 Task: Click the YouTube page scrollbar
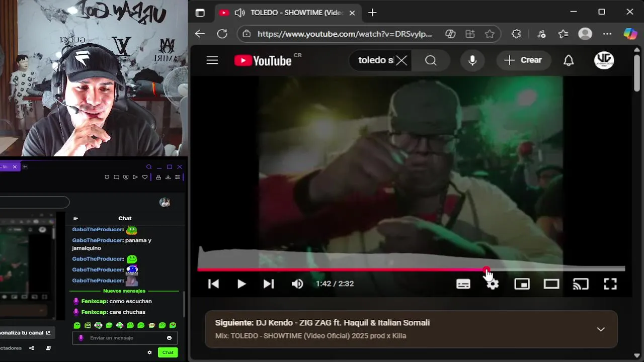pos(637,73)
